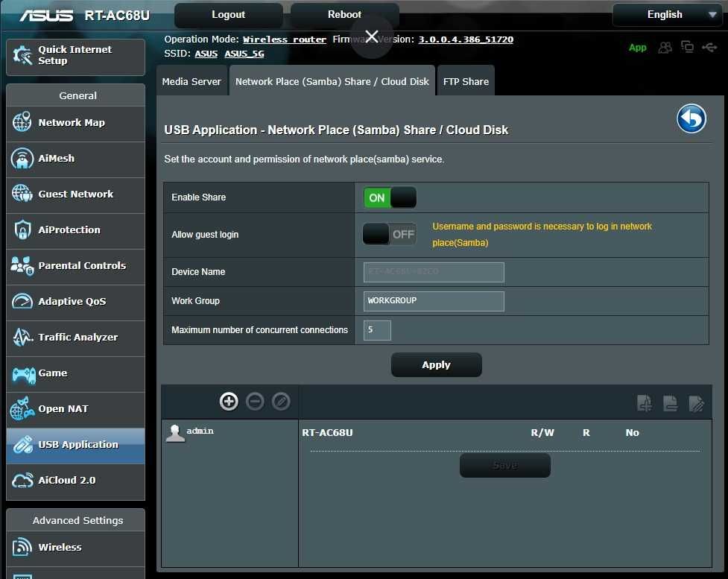The image size is (728, 579).
Task: Switch to FTP Share tab
Action: click(466, 82)
